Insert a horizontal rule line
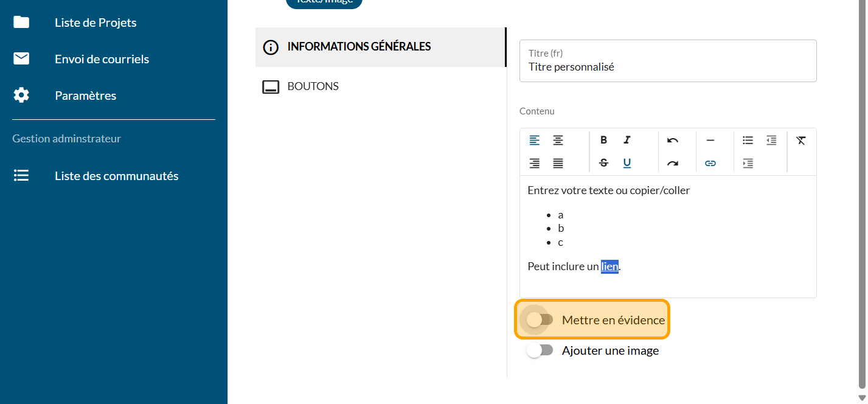The width and height of the screenshot is (868, 404). coord(710,140)
